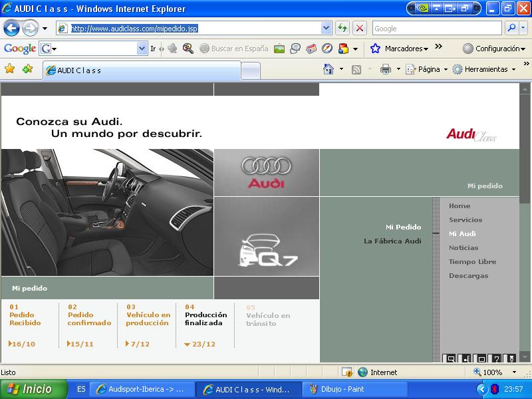This screenshot has width=532, height=399.
Task: Click the Audi rings logo tile
Action: pyautogui.click(x=267, y=172)
